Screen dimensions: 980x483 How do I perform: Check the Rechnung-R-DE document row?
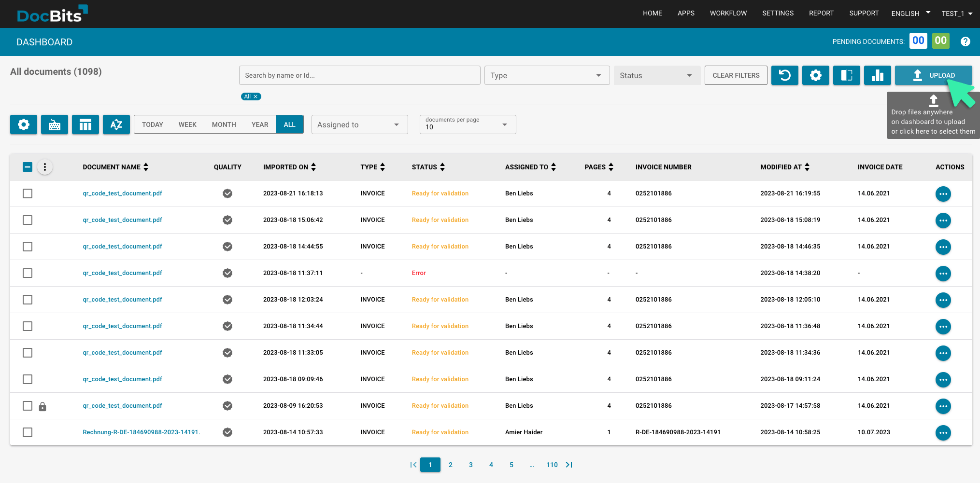click(x=28, y=432)
